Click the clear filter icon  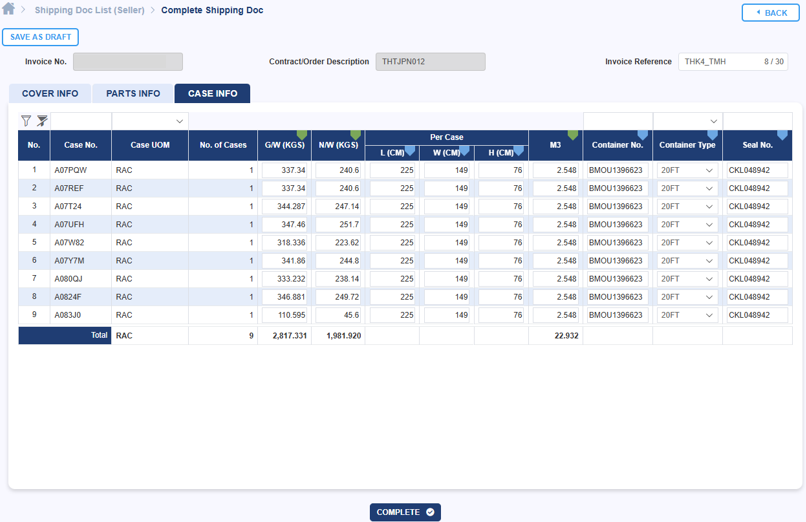click(42, 121)
